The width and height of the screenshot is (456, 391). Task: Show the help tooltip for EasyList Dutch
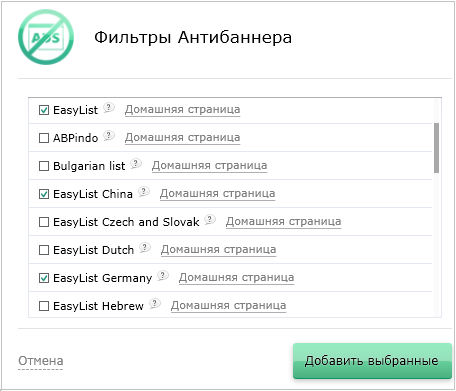[x=145, y=248]
